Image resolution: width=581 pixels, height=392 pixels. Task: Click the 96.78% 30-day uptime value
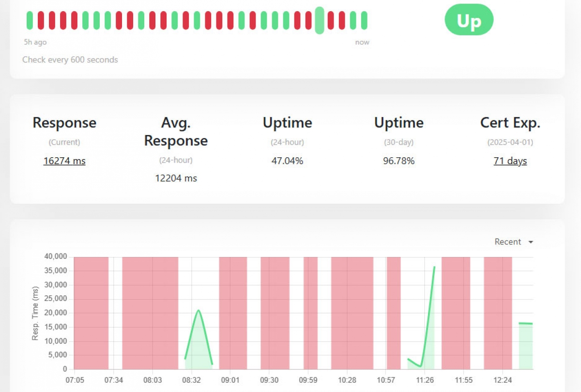(398, 161)
